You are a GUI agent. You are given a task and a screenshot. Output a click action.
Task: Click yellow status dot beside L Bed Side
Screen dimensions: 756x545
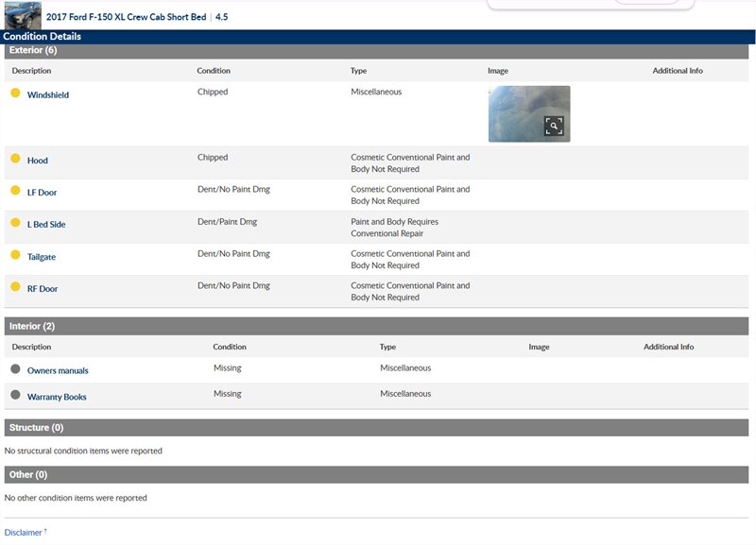coord(15,222)
